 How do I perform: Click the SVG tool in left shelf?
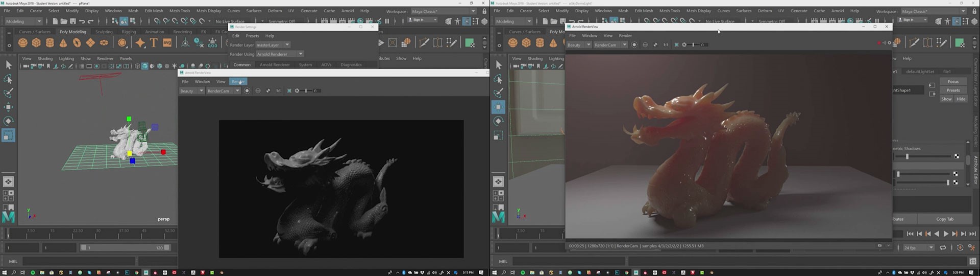167,43
